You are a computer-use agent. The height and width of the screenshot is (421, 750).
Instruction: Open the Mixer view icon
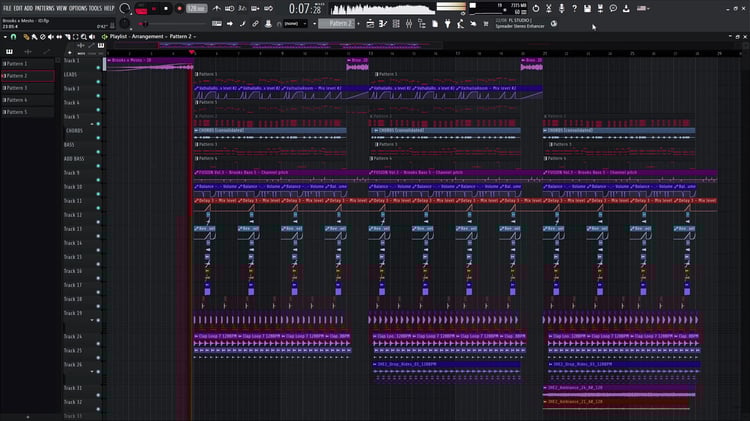click(x=409, y=23)
